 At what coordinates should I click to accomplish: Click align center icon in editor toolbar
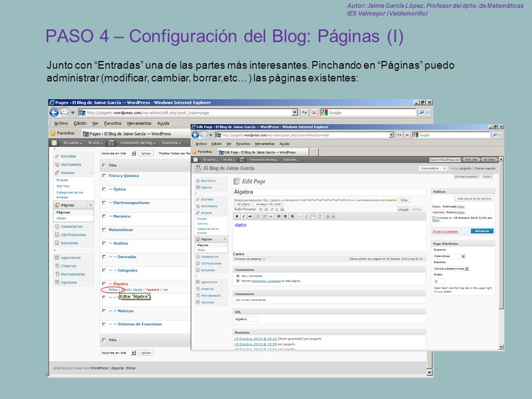point(285,216)
